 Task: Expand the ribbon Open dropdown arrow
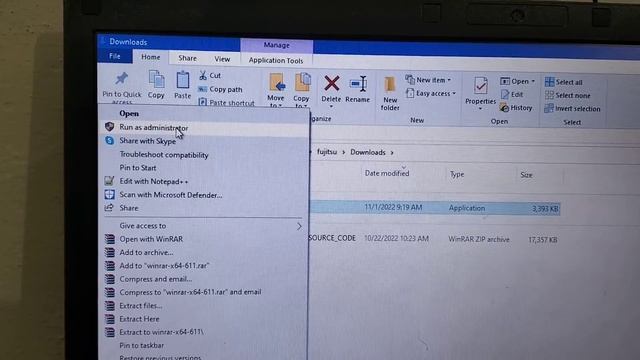tap(533, 82)
